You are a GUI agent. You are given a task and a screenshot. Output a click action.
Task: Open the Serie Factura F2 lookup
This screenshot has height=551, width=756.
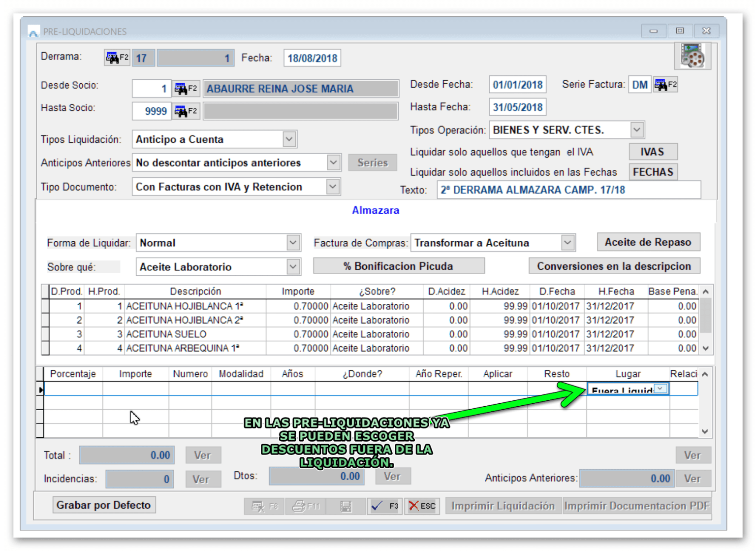tap(665, 85)
